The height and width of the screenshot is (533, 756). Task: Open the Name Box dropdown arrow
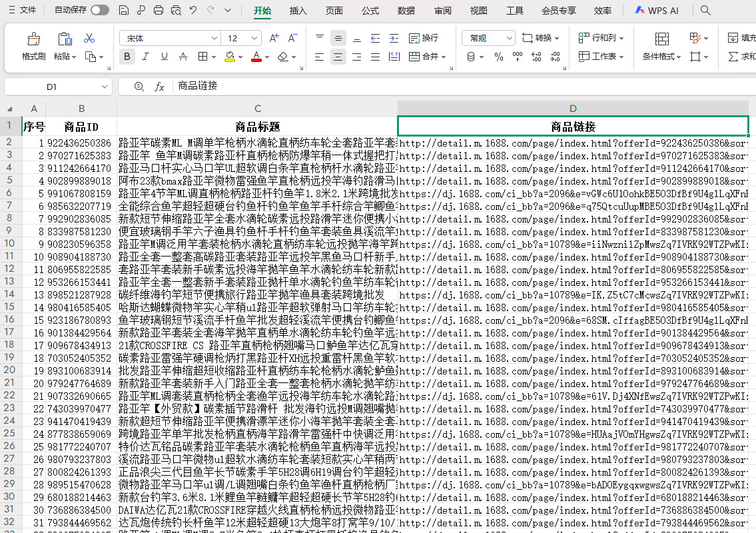(104, 87)
